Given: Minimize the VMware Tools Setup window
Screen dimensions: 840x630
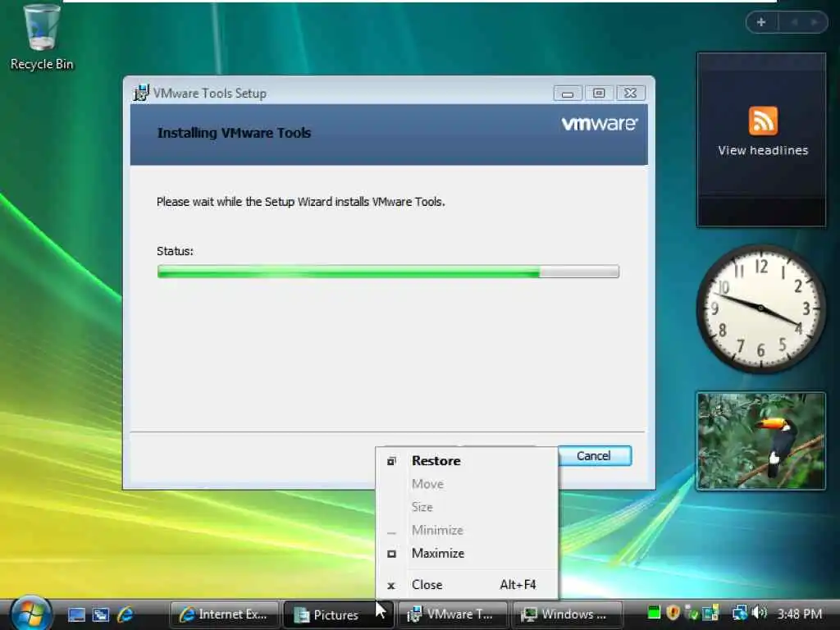Looking at the screenshot, I should click(x=568, y=94).
